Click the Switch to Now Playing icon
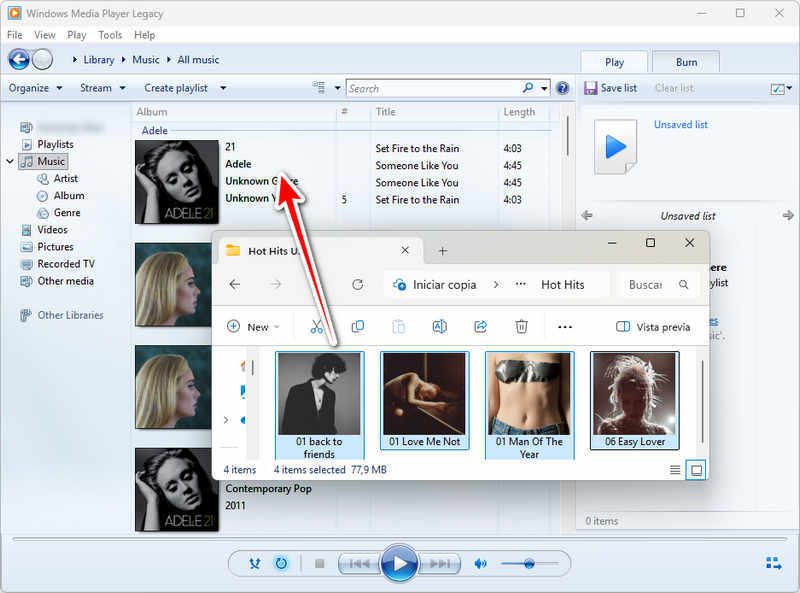This screenshot has height=593, width=800. click(x=773, y=564)
